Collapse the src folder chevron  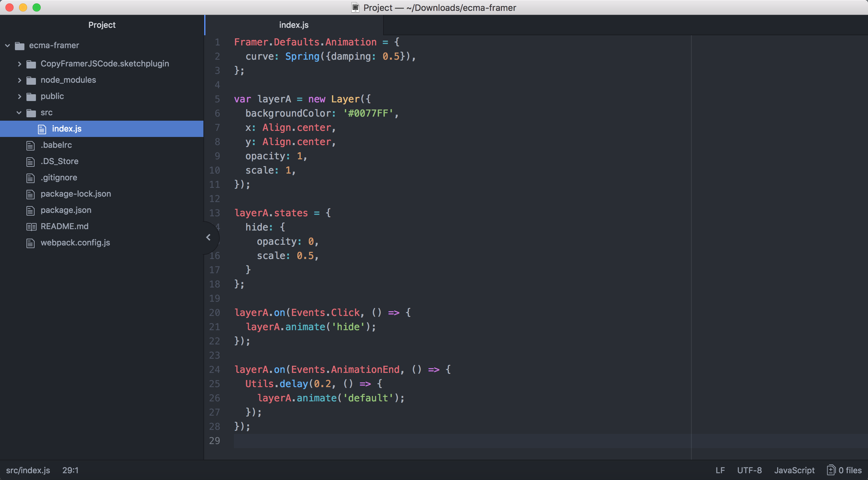pyautogui.click(x=19, y=113)
